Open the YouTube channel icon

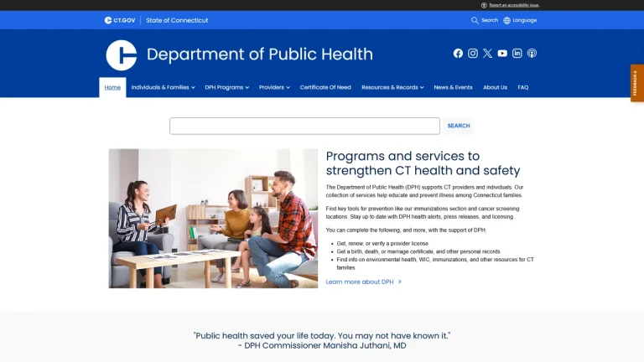click(502, 54)
